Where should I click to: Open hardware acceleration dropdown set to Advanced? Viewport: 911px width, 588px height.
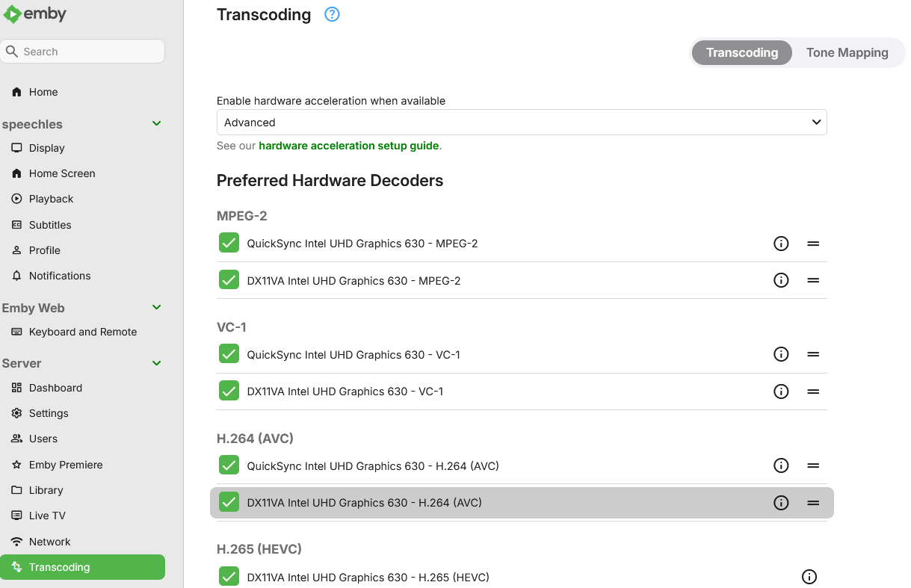(x=521, y=123)
